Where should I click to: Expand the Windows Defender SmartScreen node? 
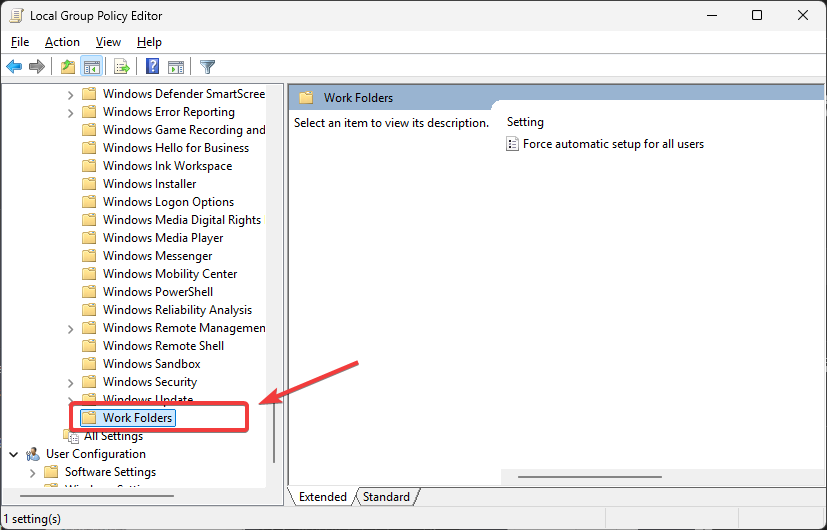coord(70,95)
